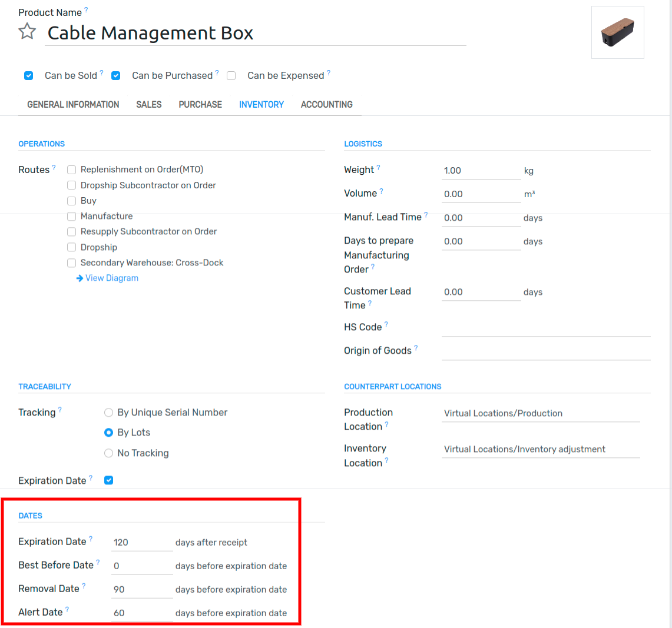The image size is (672, 628).
Task: Uncheck Can be Purchased checkbox
Action: 115,76
